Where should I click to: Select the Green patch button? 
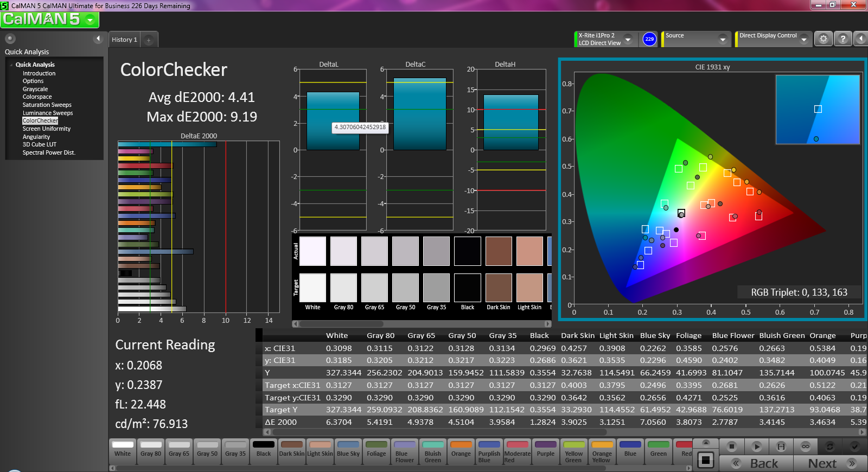[659, 451]
